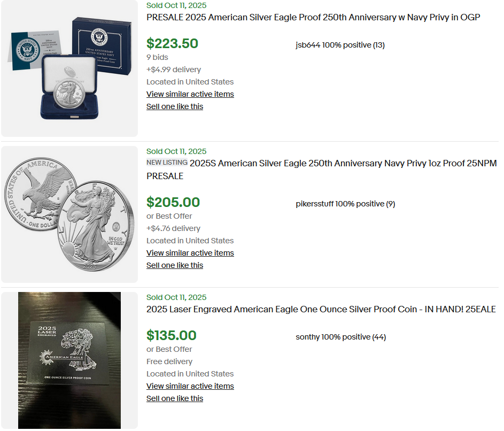Click the two silver eagle coins image
Image resolution: width=504 pixels, height=431 pixels.
click(x=69, y=214)
